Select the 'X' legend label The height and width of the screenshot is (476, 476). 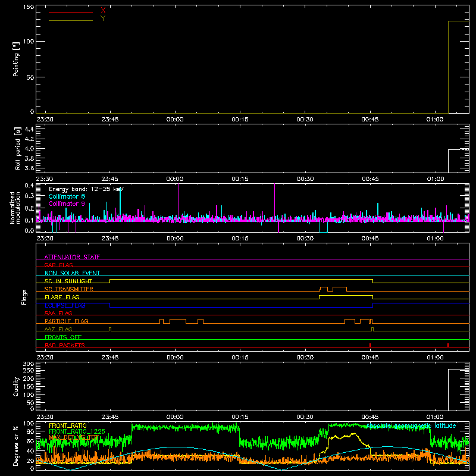point(103,11)
